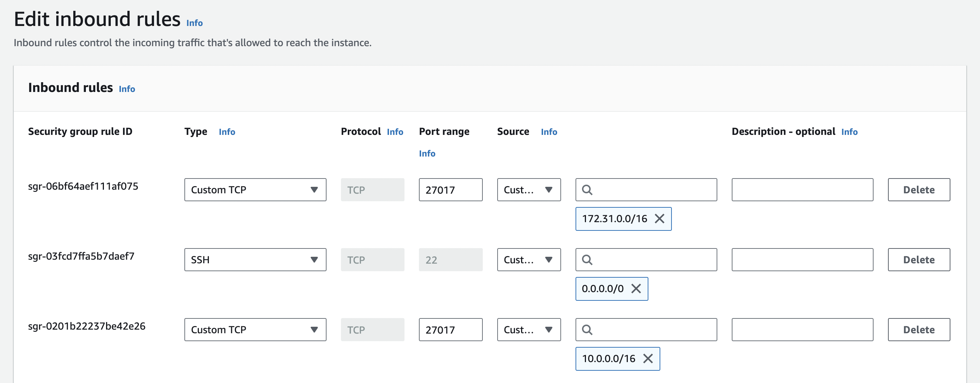Delete the SSH rule sgr-03fcd7ffa5b7daef7
The width and height of the screenshot is (980, 383).
click(x=918, y=260)
